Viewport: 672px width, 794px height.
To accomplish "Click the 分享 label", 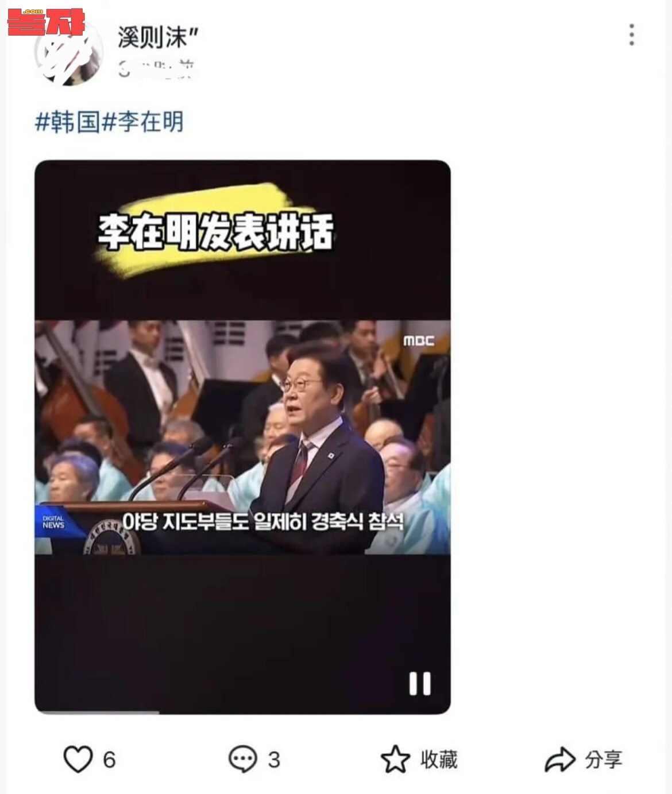I will 604,760.
